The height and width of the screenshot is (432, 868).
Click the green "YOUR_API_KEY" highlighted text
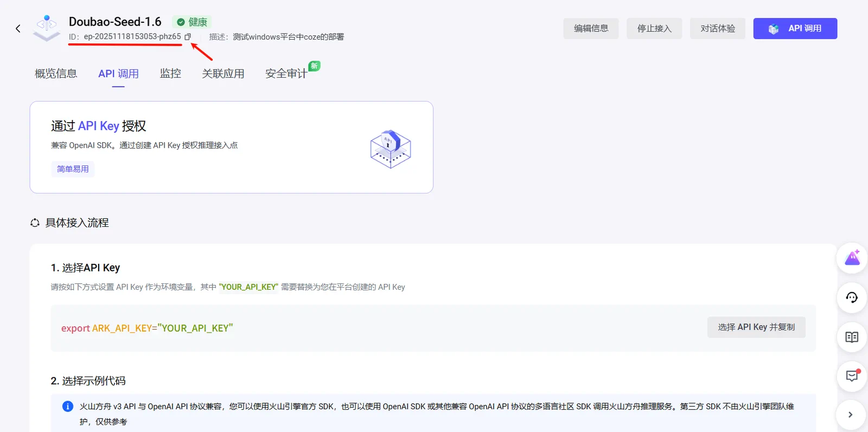click(x=248, y=287)
